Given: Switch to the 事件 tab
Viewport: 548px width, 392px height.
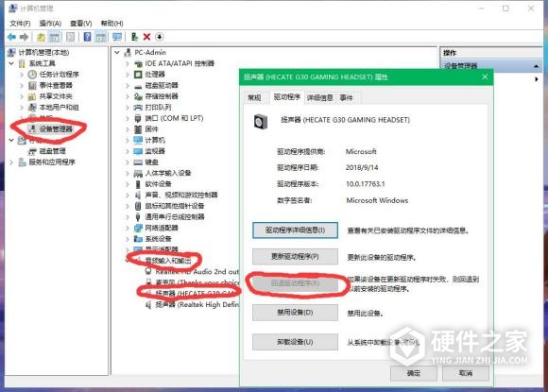Looking at the screenshot, I should (347, 98).
